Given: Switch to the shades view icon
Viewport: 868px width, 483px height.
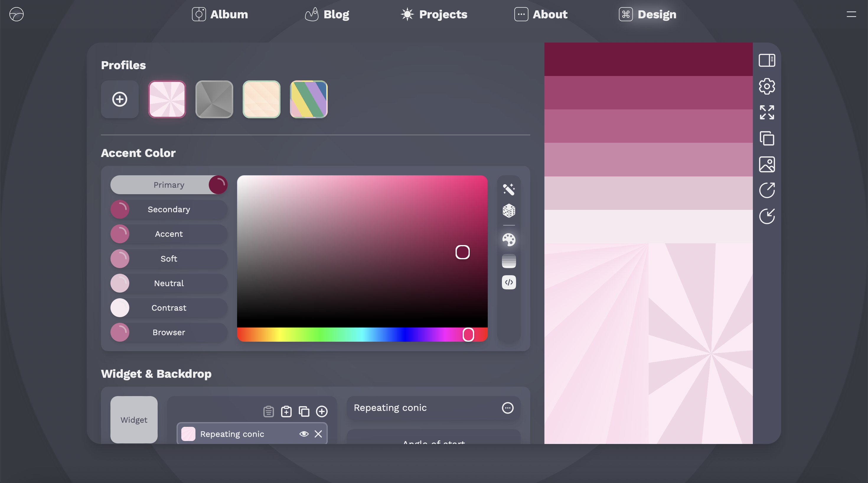Looking at the screenshot, I should [x=509, y=261].
